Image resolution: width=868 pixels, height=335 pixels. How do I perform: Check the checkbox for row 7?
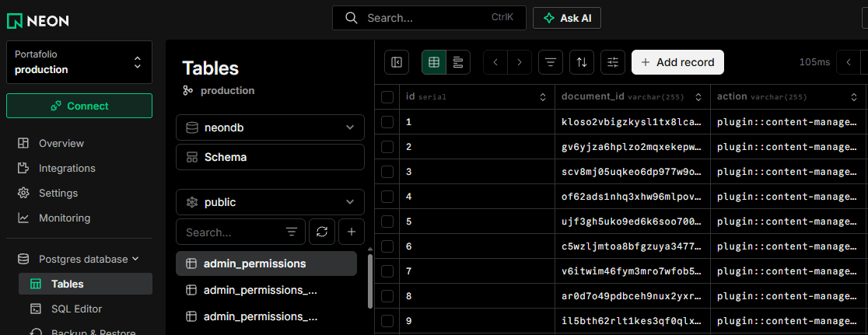[x=387, y=270]
